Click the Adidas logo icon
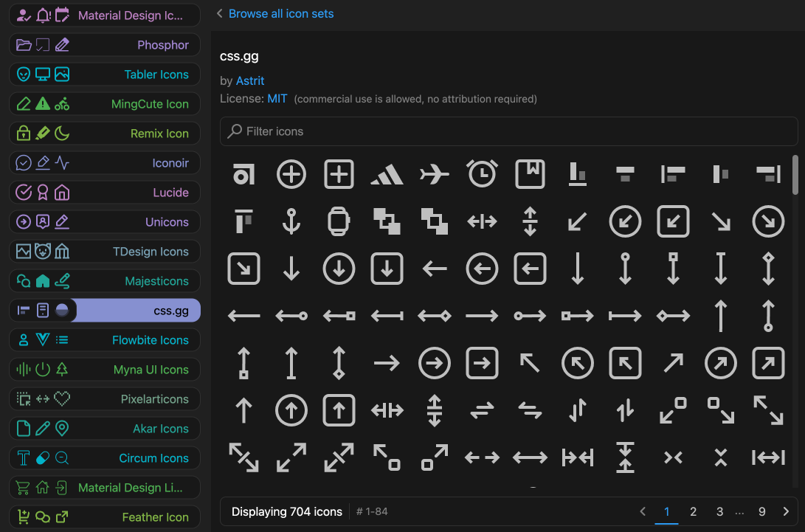 click(387, 175)
